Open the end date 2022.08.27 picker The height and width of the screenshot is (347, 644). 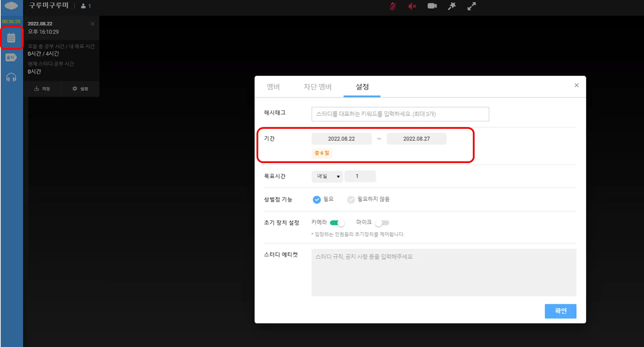417,139
